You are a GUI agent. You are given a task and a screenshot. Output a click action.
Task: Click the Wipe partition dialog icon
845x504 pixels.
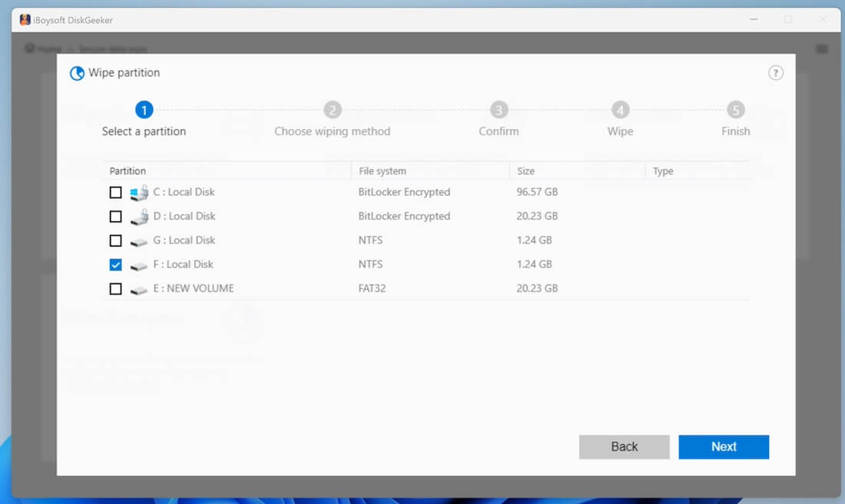tap(77, 73)
